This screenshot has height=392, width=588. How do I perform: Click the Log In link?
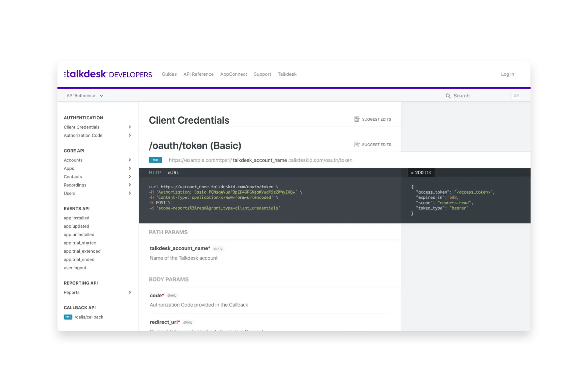coord(507,74)
